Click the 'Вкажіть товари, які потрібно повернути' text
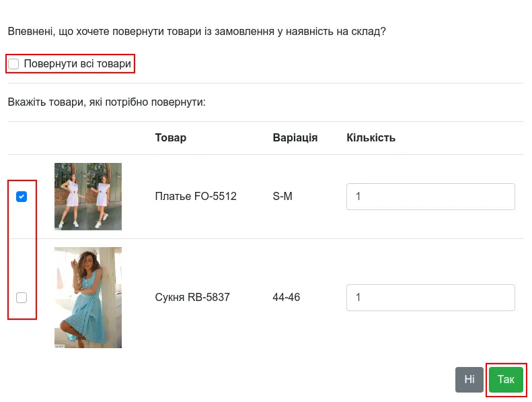The width and height of the screenshot is (532, 402). (106, 102)
